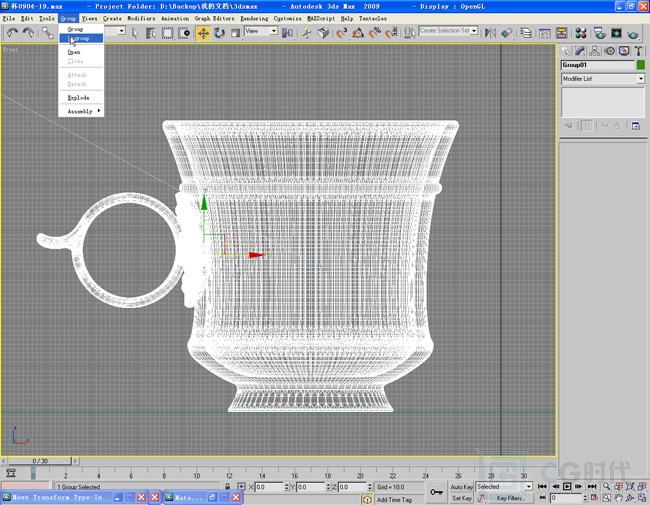This screenshot has height=505, width=650.
Task: Toggle the Window/Crossing selection icon
Action: 184,33
